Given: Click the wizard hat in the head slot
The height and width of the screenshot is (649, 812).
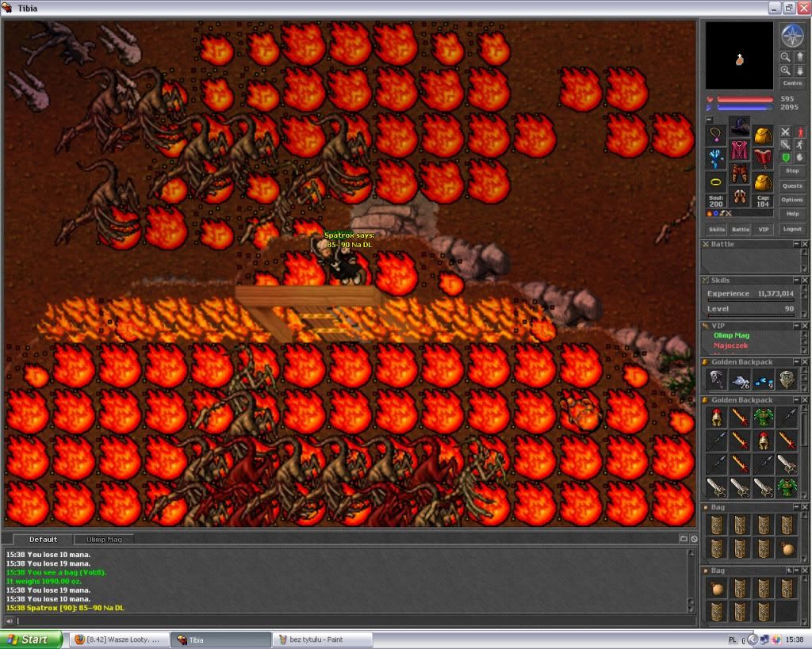Looking at the screenshot, I should pyautogui.click(x=740, y=127).
